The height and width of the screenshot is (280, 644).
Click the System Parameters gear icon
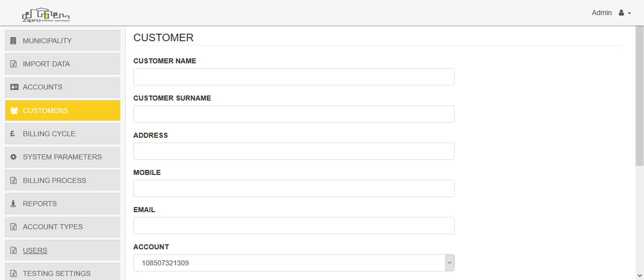[14, 157]
